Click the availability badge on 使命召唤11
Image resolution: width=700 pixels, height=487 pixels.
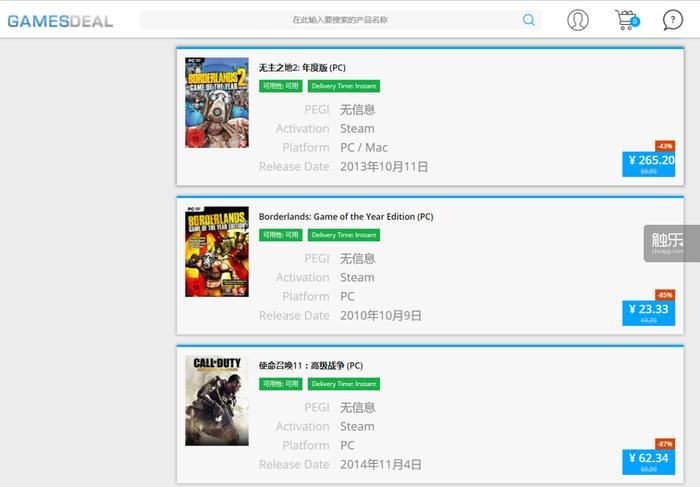pos(280,384)
